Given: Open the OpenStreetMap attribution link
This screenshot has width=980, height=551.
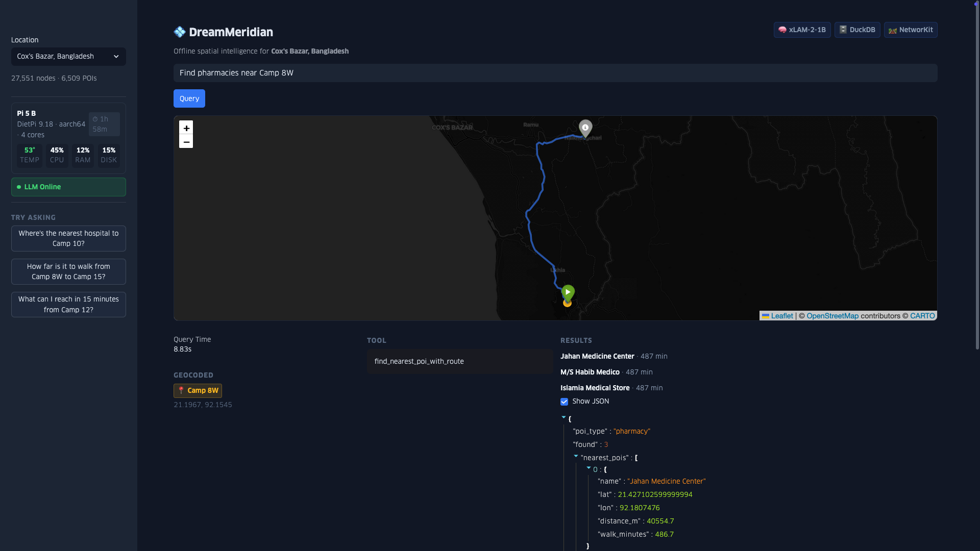Looking at the screenshot, I should click(x=832, y=316).
